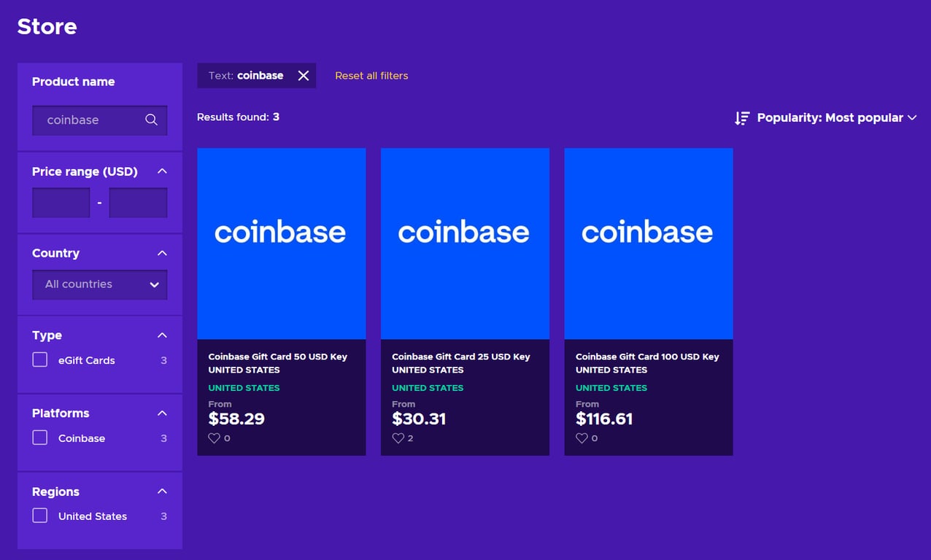Check the eGift Cards type checkbox
This screenshot has width=931, height=560.
(x=40, y=360)
